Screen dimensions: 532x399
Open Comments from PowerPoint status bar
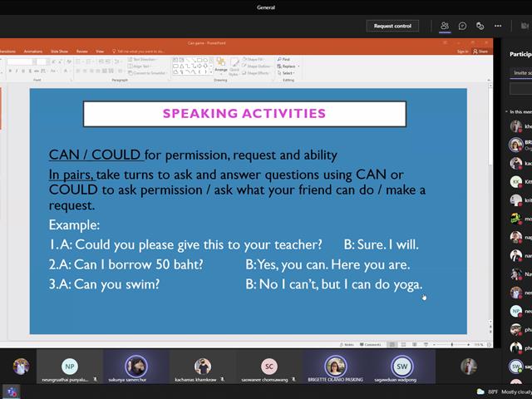(x=370, y=344)
